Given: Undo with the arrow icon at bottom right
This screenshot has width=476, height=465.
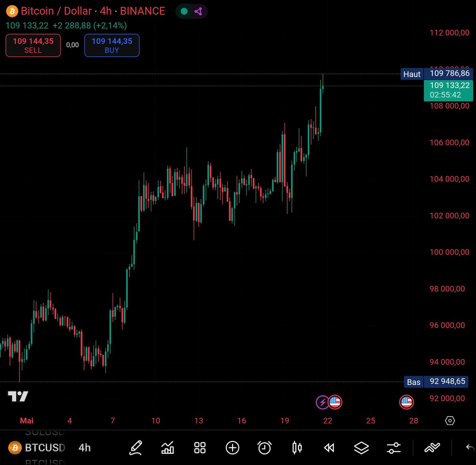Looking at the screenshot, I should click(x=470, y=448).
